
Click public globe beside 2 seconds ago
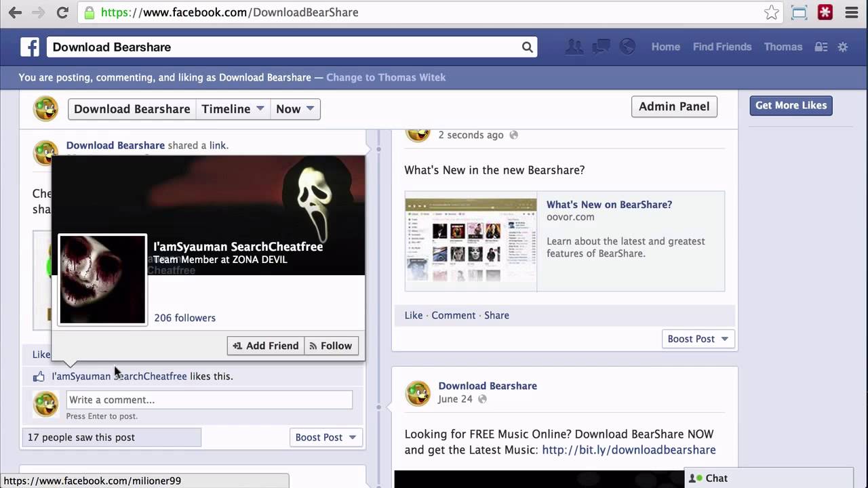[513, 135]
